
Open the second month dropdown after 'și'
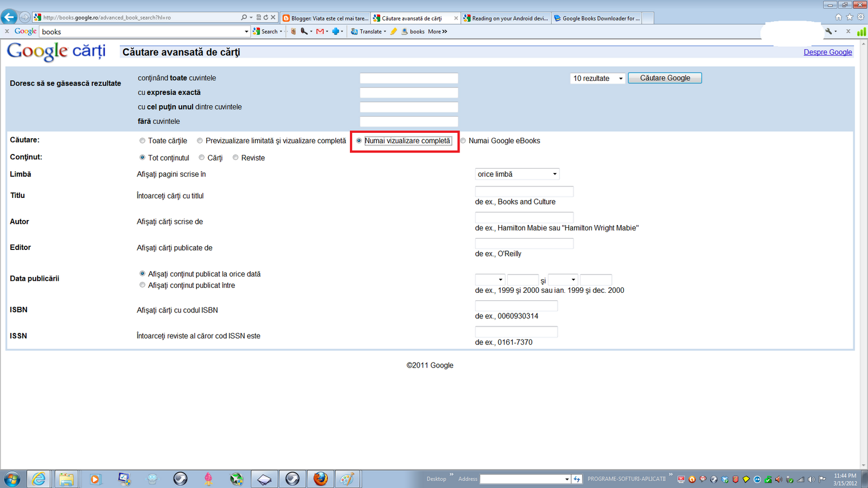[x=563, y=280]
